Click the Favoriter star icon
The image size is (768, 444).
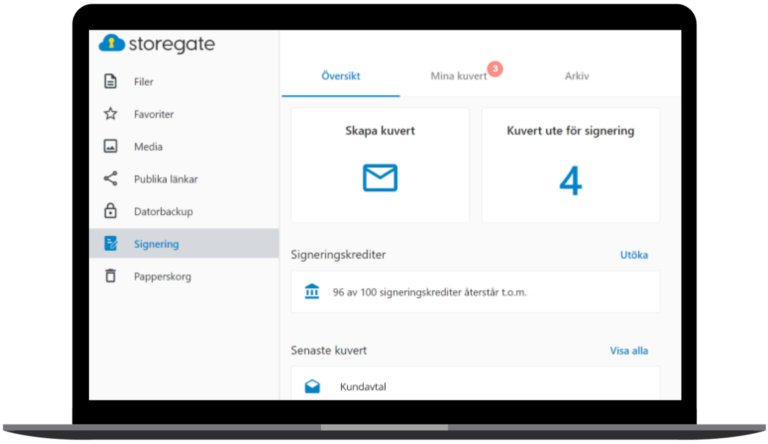pos(111,114)
